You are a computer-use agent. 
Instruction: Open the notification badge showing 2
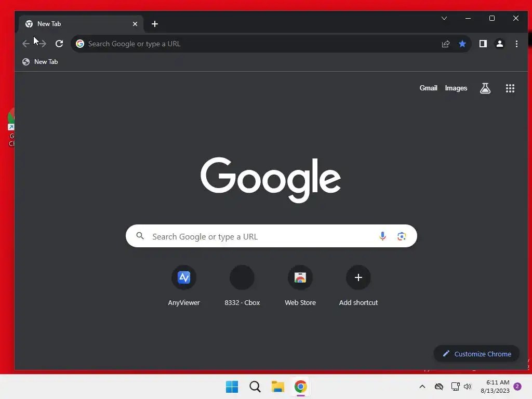[517, 387]
